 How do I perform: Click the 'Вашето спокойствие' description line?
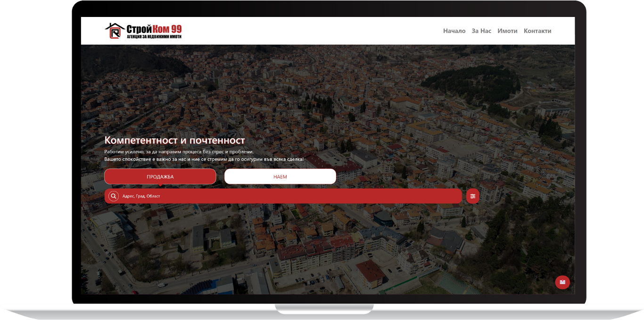coord(204,159)
